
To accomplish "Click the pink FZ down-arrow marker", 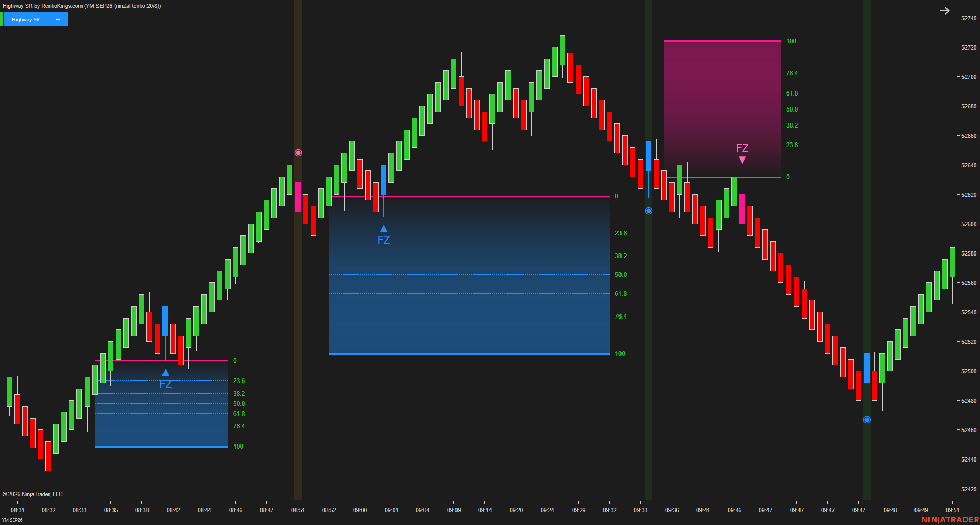I will (742, 160).
